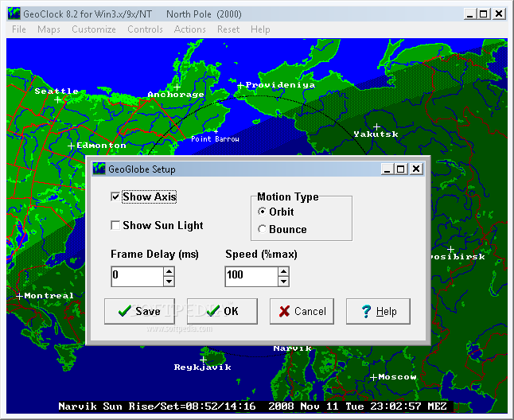Viewport: 514px width, 420px height.
Task: Click the Seattle city marker on map
Action: 58,99
